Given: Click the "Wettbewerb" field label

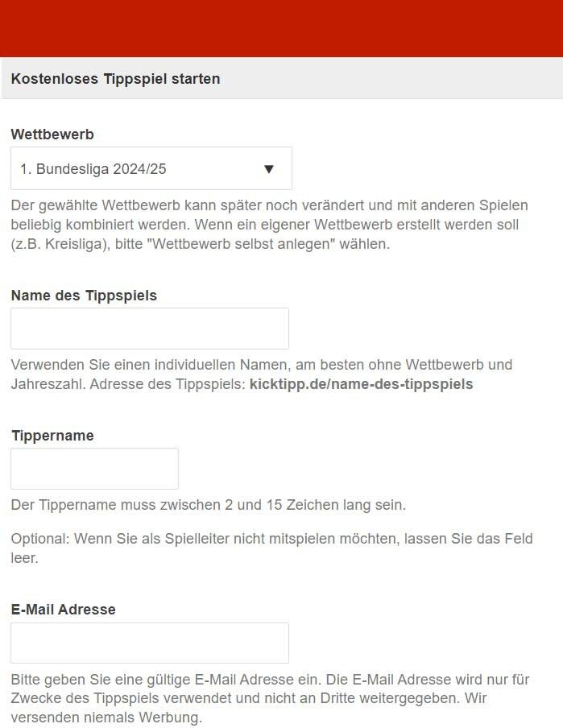Looking at the screenshot, I should click(x=52, y=134).
